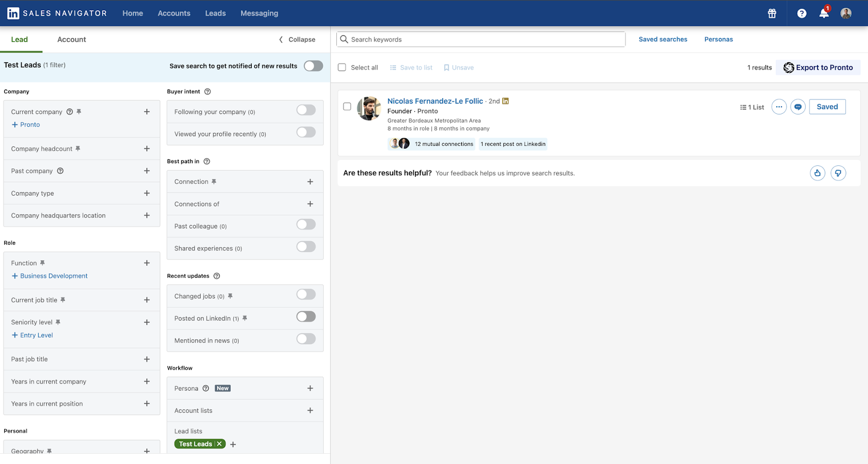Toggle Shared experiences filter
Screen dimensions: 868x464
[306, 247]
